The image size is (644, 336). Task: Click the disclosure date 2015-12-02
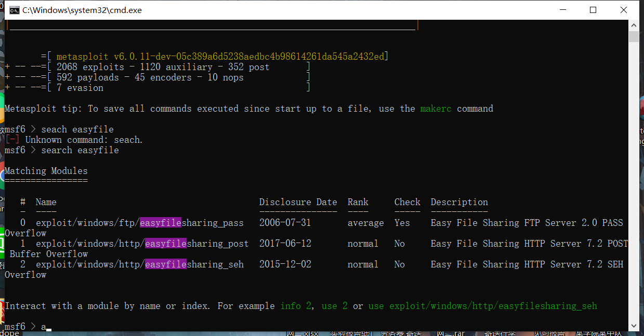pos(285,264)
